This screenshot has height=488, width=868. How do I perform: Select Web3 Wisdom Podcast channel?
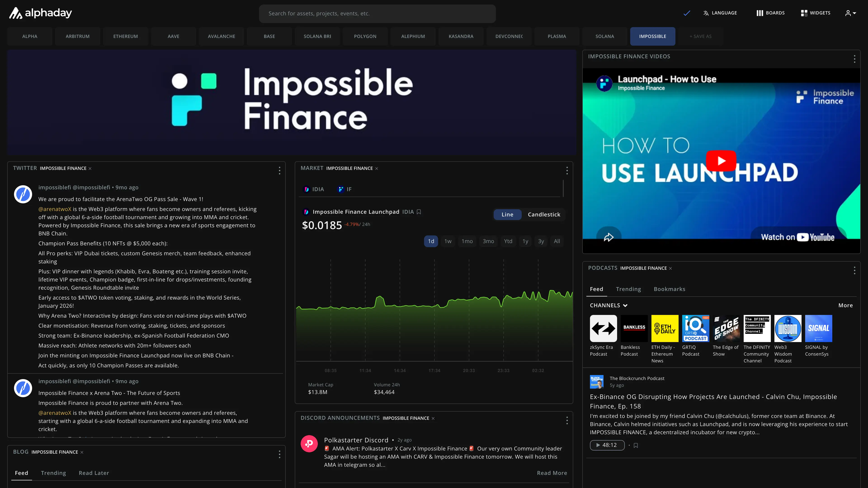(x=788, y=339)
